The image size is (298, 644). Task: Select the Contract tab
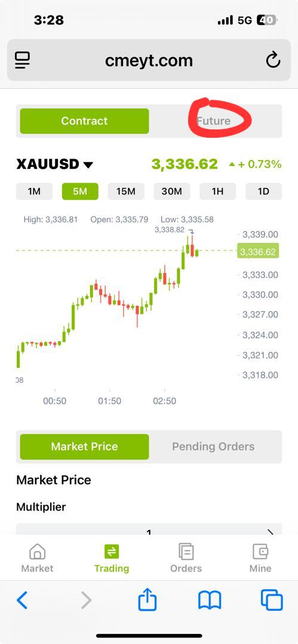click(84, 120)
